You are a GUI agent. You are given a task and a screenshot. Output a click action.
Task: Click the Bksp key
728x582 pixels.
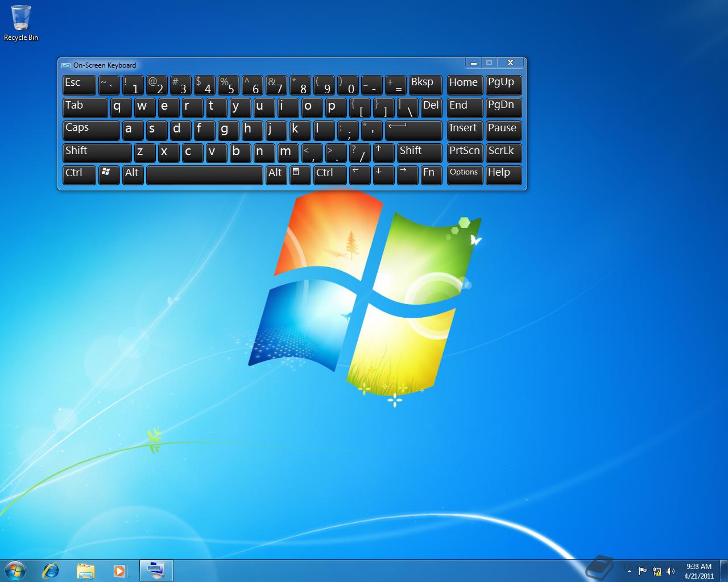pyautogui.click(x=425, y=85)
